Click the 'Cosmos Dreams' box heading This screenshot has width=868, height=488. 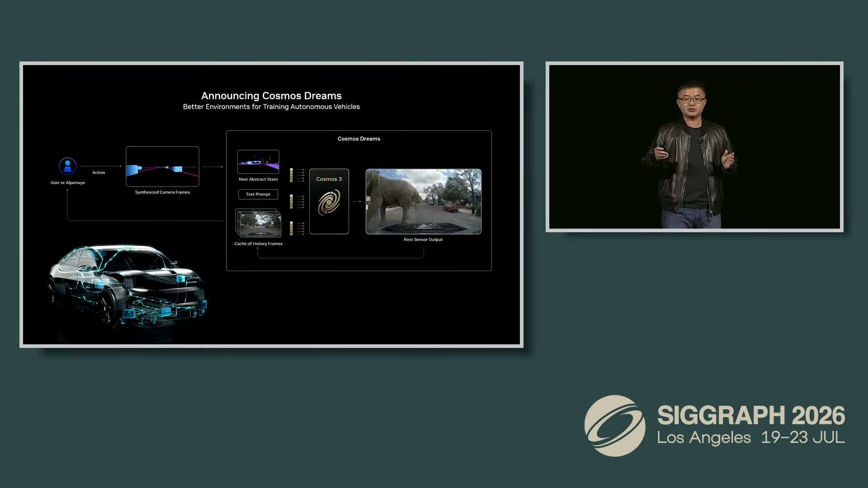(x=359, y=139)
